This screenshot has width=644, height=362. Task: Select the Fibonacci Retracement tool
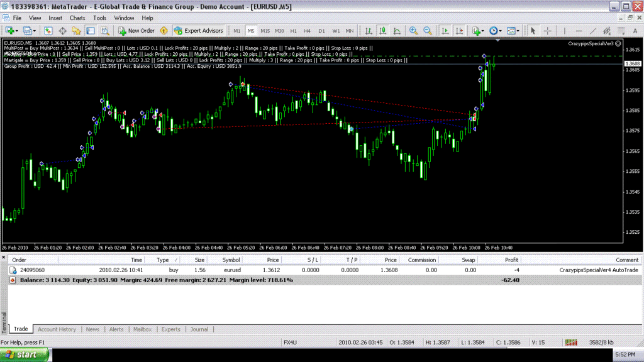pyautogui.click(x=621, y=31)
